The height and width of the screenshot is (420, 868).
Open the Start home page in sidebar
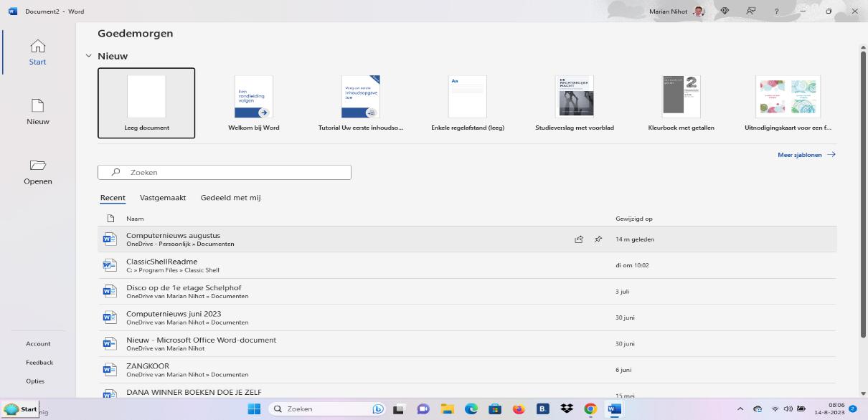(37, 52)
